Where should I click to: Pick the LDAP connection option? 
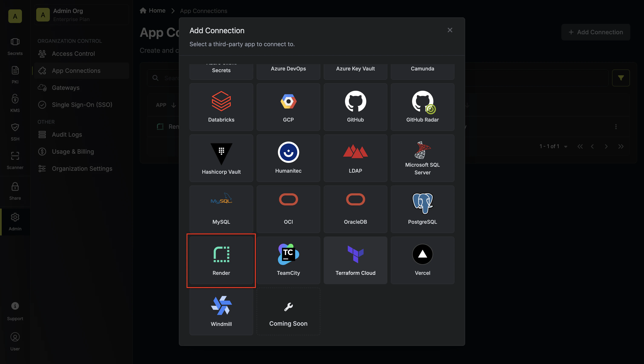[x=355, y=158]
